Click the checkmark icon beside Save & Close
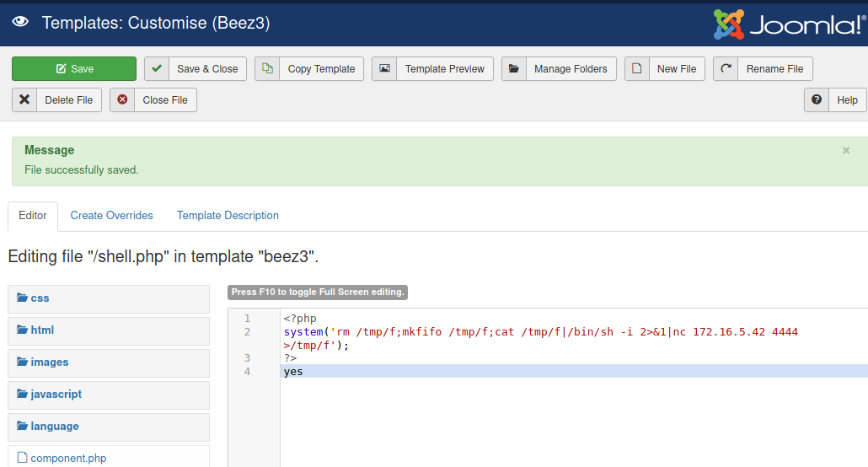Viewport: 868px width, 467px height. pyautogui.click(x=157, y=68)
